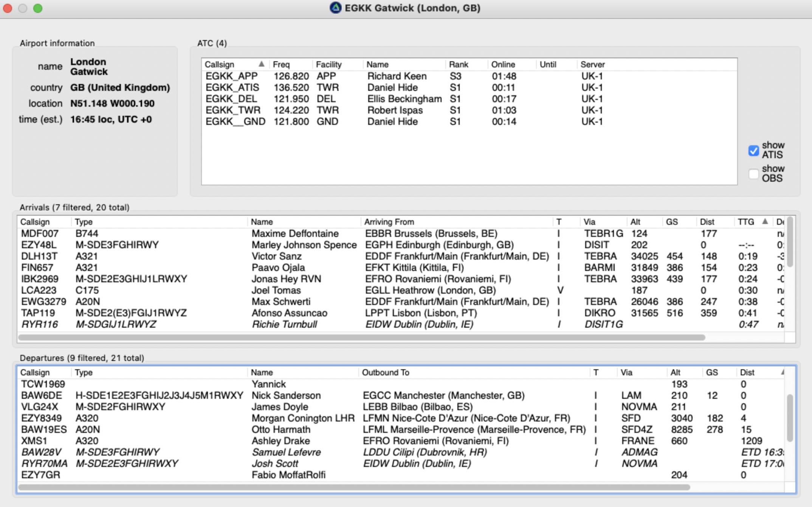Select departure EZY8349 to Nice
Screen dimensions: 812x507
tap(41, 418)
